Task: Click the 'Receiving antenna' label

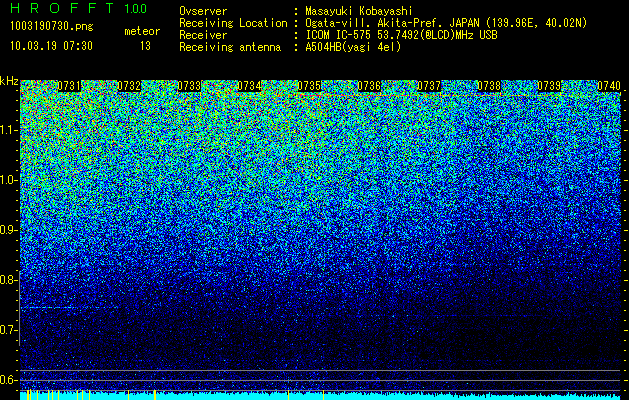Action: tap(230, 47)
